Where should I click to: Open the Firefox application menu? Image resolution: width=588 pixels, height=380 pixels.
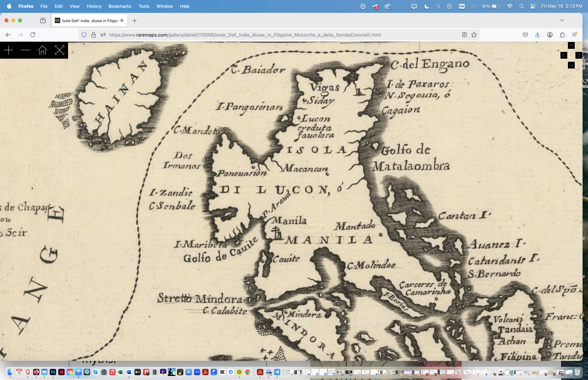tap(26, 6)
